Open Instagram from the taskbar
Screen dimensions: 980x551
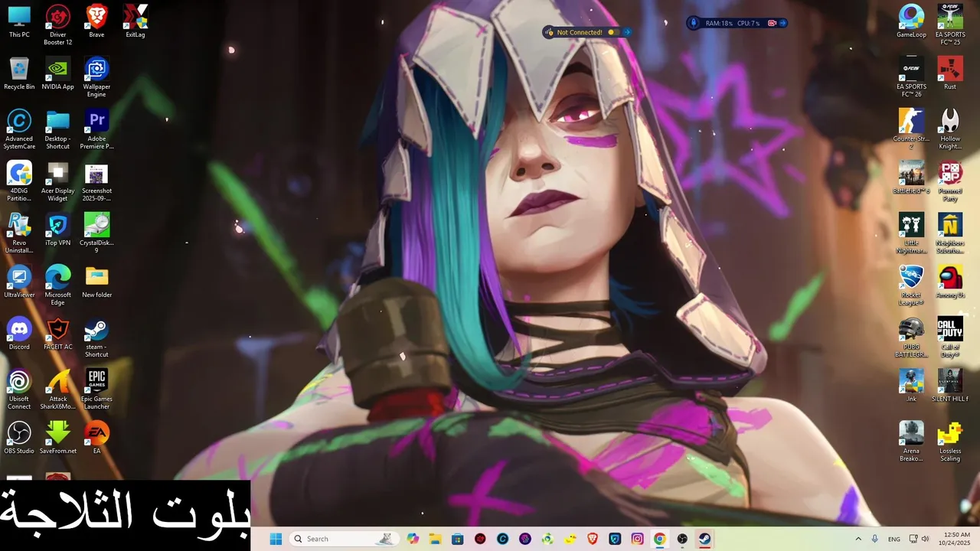(x=637, y=539)
